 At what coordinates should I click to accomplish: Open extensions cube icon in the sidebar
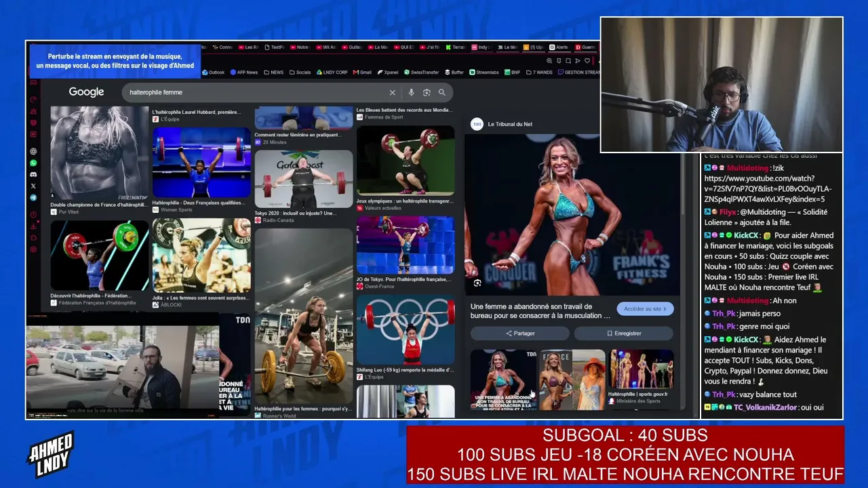[x=33, y=238]
